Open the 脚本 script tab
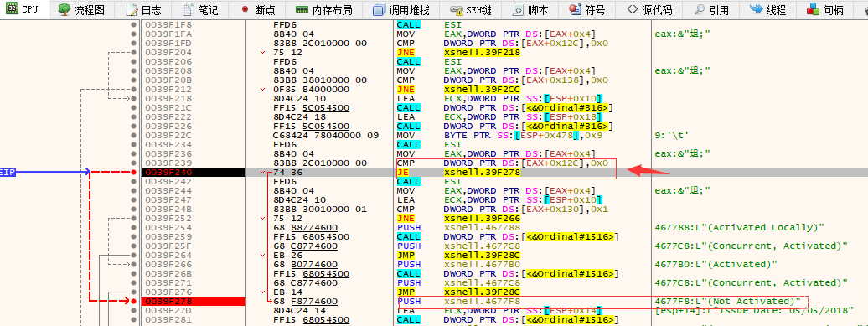Image resolution: width=868 pixels, height=326 pixels. pos(530,9)
